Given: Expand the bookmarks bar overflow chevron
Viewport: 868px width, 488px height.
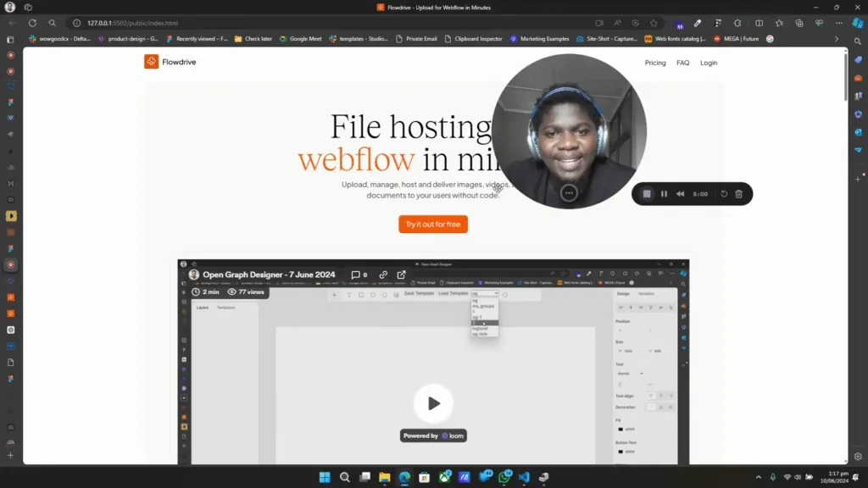Looking at the screenshot, I should click(x=837, y=39).
